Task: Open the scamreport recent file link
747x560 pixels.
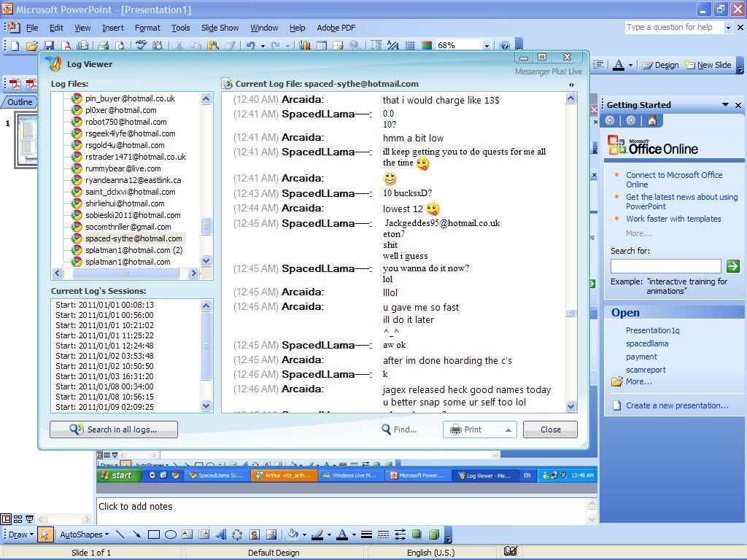Action: click(646, 370)
